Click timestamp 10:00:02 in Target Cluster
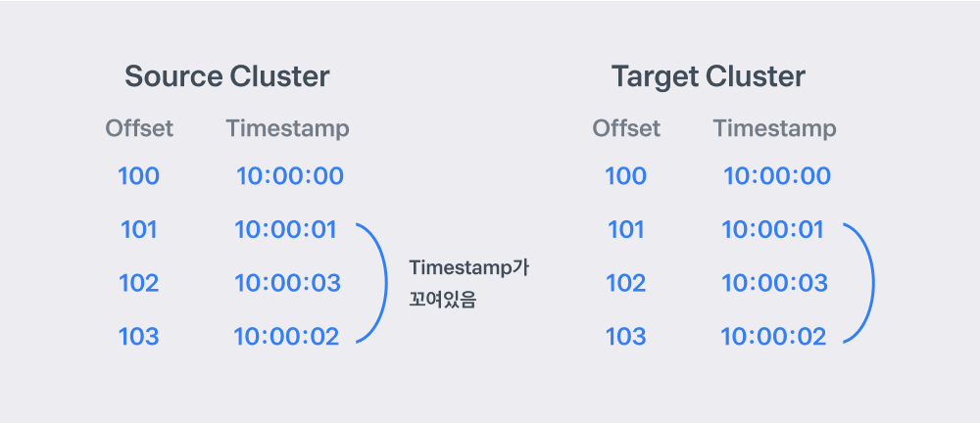980x423 pixels. pos(774,337)
